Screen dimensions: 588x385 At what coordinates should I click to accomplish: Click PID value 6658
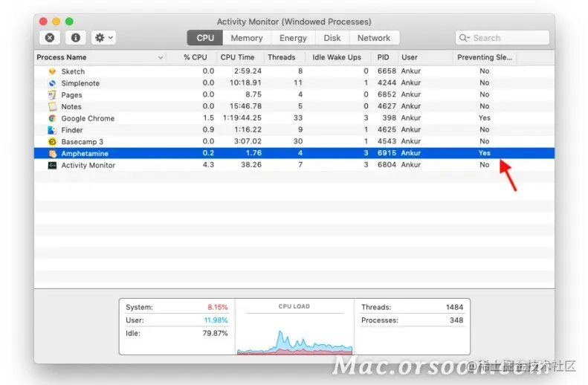[387, 71]
